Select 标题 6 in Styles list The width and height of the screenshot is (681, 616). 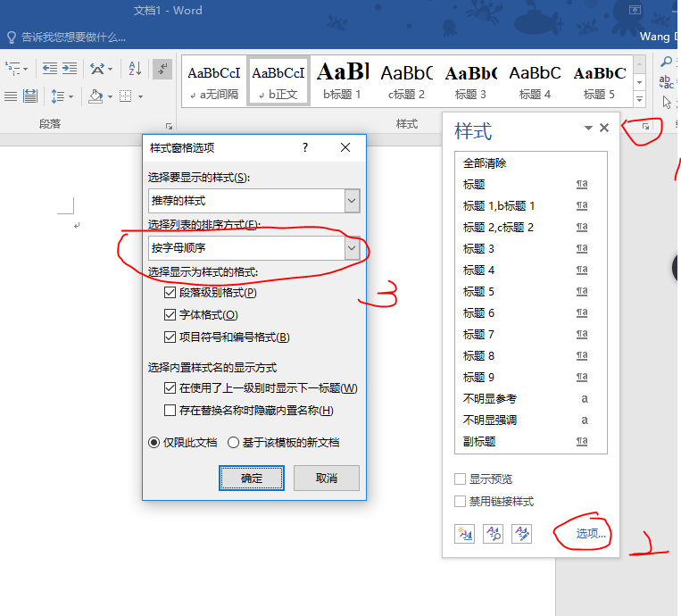pos(531,313)
